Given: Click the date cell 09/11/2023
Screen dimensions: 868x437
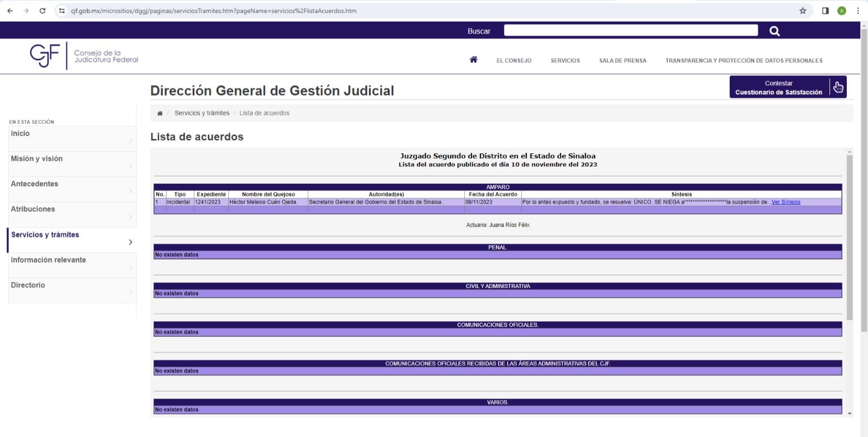Looking at the screenshot, I should pyautogui.click(x=493, y=202).
